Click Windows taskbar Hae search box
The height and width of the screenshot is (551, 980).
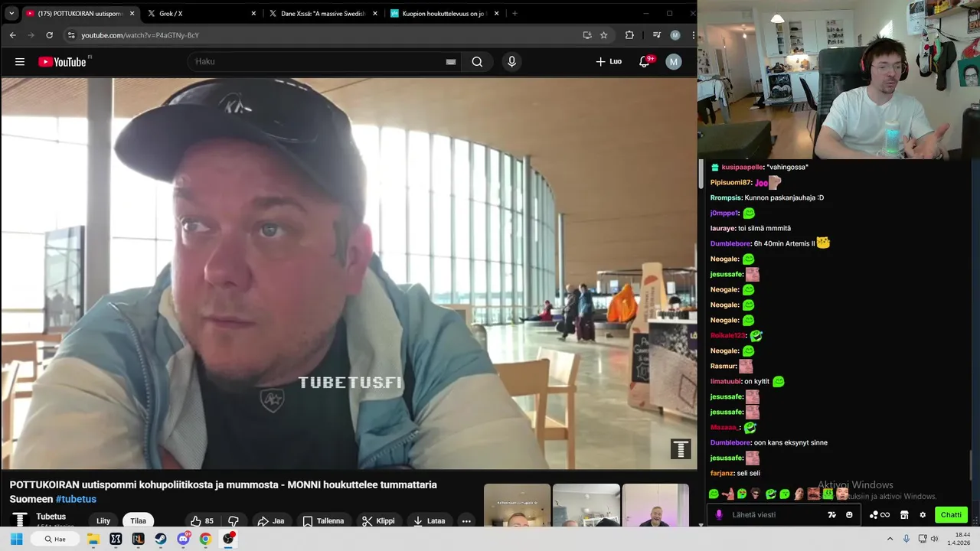[54, 539]
